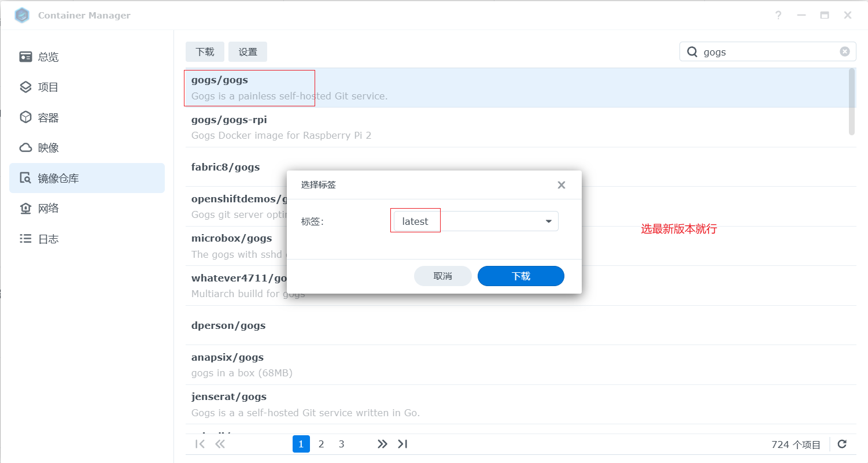Click 取消 to cancel tag selection

[x=443, y=276]
